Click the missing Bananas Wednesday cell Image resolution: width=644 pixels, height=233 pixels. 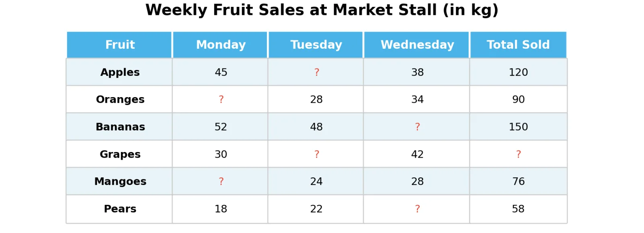click(x=417, y=127)
